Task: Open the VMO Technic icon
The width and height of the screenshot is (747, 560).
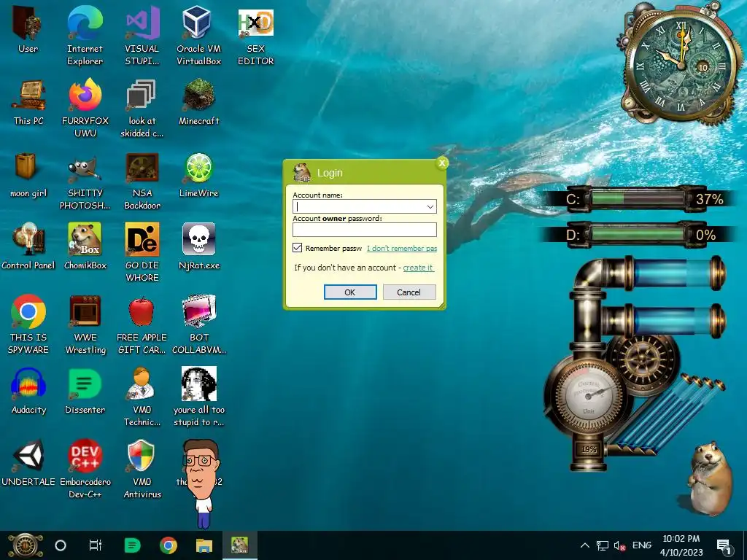Action: coord(142,384)
